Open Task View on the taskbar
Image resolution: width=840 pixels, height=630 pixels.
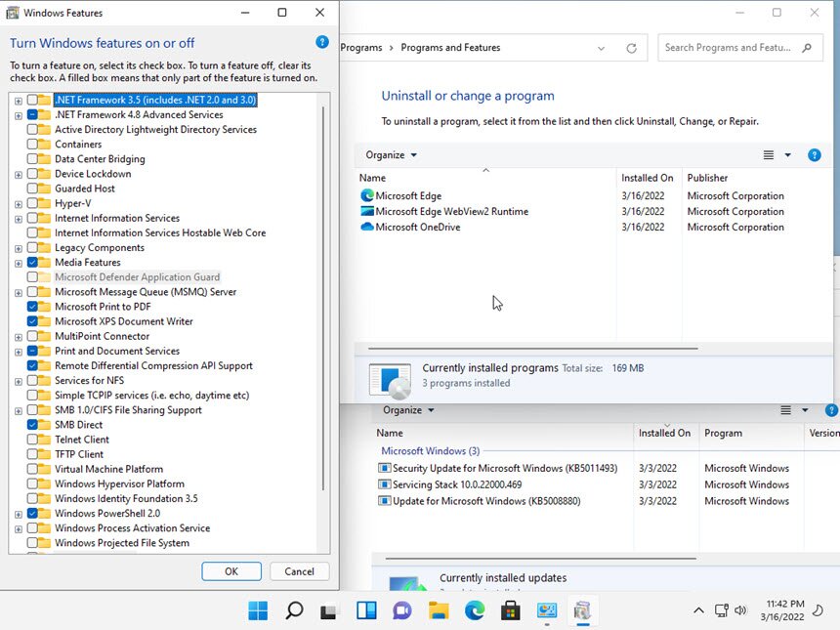tap(329, 610)
